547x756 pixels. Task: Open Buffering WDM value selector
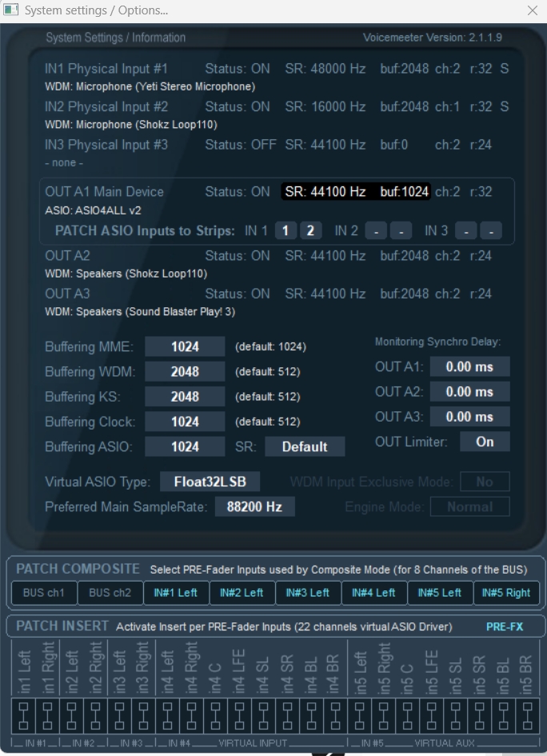pyautogui.click(x=185, y=372)
